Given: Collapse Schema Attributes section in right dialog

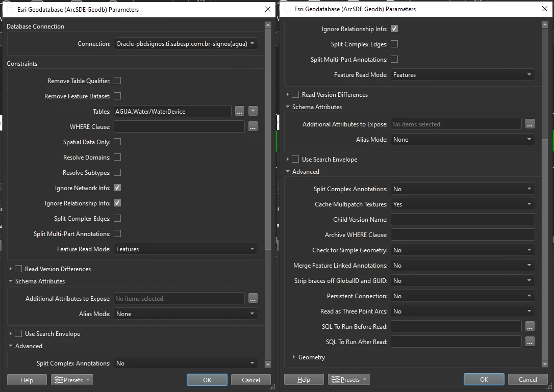Looking at the screenshot, I should [288, 107].
